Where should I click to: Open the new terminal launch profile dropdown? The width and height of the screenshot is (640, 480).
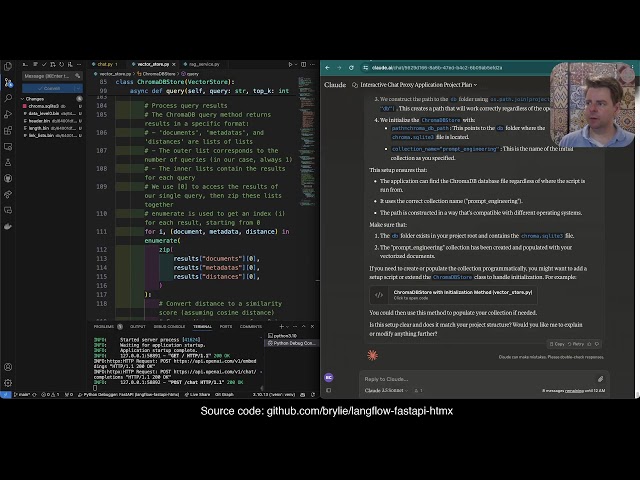(x=287, y=327)
